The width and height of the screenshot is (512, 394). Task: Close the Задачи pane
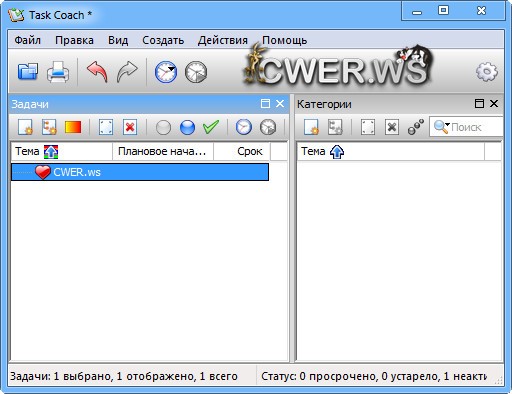click(280, 104)
